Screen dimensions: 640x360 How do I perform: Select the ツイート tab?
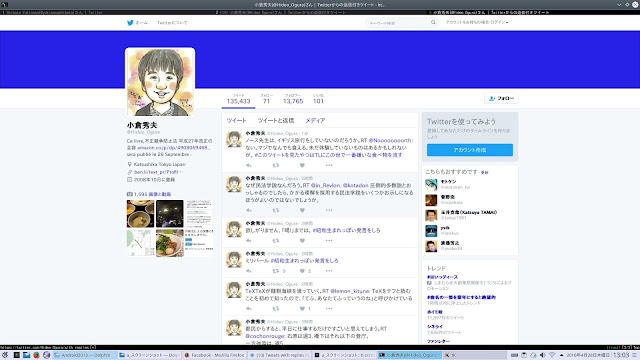236,120
